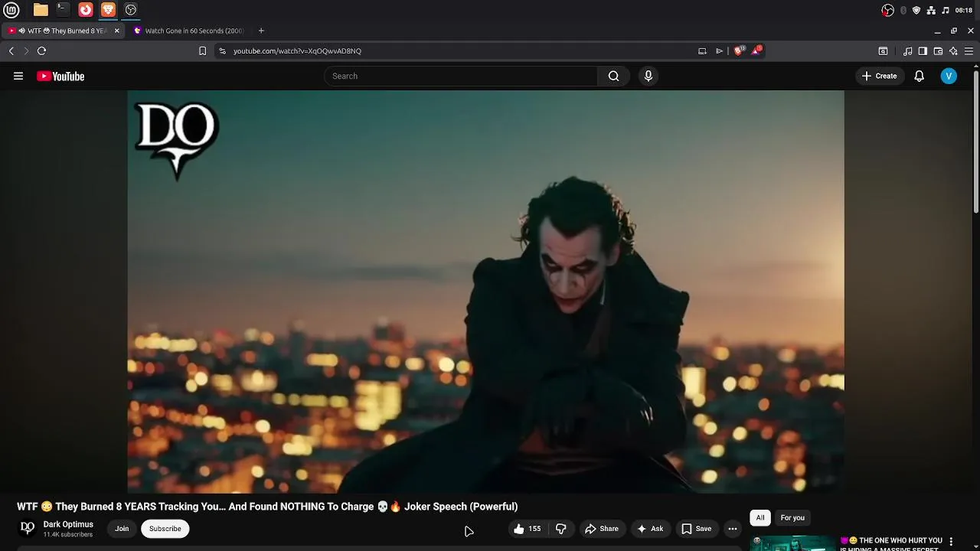980x551 pixels.
Task: View site information icon in address bar
Action: tap(222, 51)
